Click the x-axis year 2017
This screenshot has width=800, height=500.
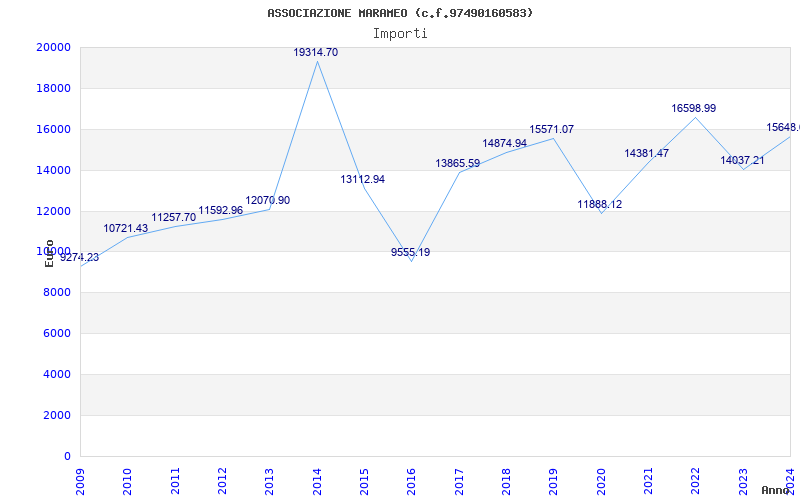coord(459,481)
